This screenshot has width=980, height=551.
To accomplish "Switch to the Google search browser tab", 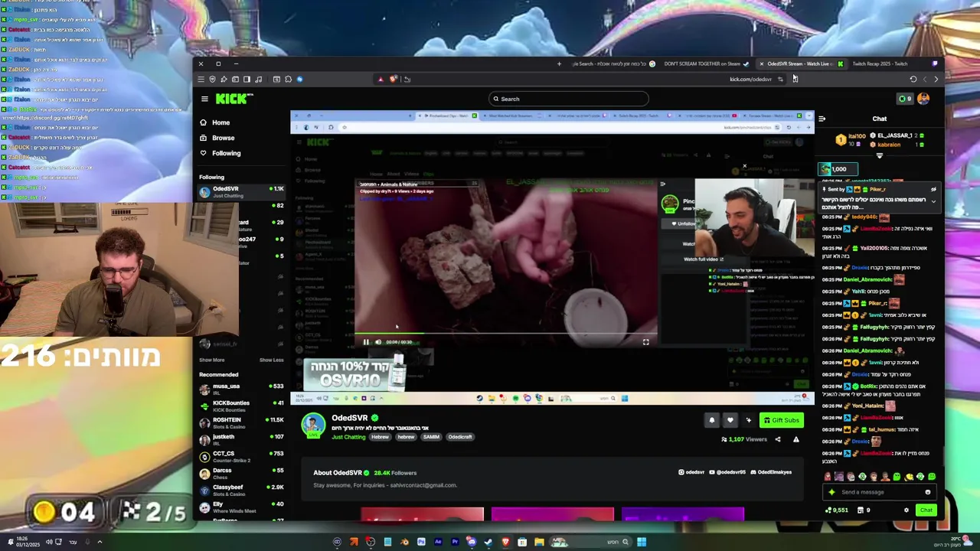I will click(x=612, y=64).
